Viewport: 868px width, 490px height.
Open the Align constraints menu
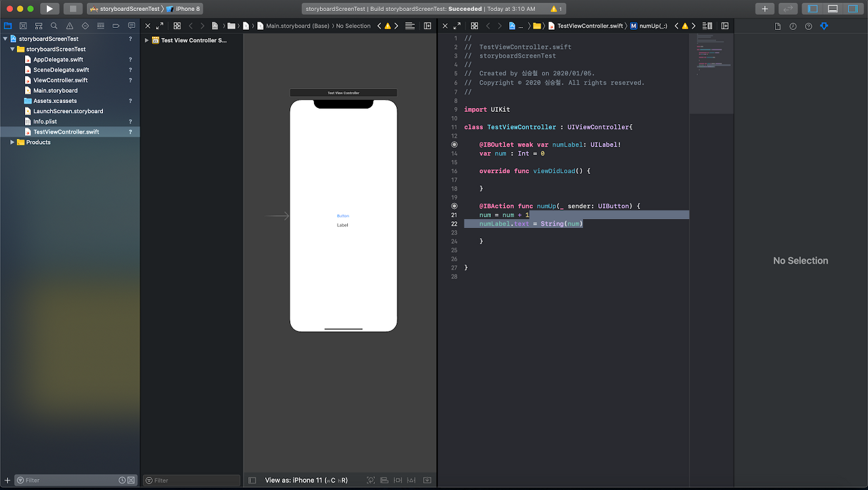pos(398,480)
